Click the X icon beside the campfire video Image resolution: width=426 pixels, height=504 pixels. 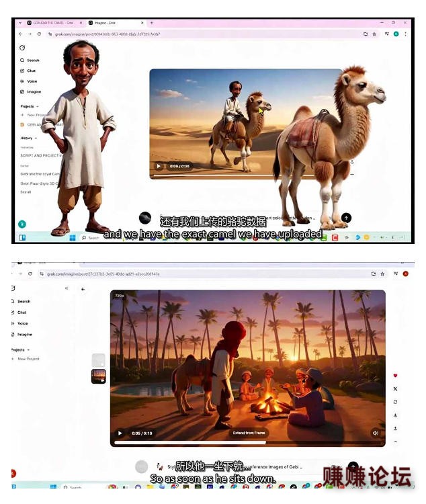[395, 388]
